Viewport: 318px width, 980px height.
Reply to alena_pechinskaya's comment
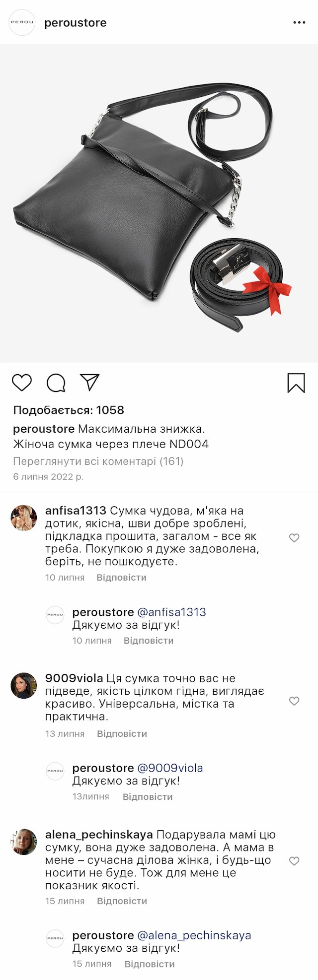point(122,901)
